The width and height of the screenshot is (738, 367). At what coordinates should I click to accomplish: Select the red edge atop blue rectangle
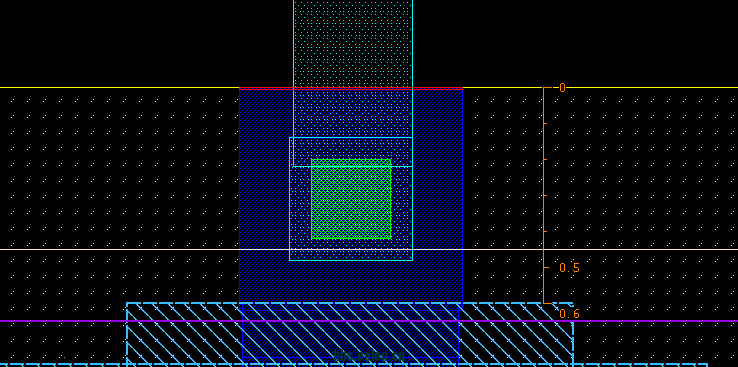351,88
